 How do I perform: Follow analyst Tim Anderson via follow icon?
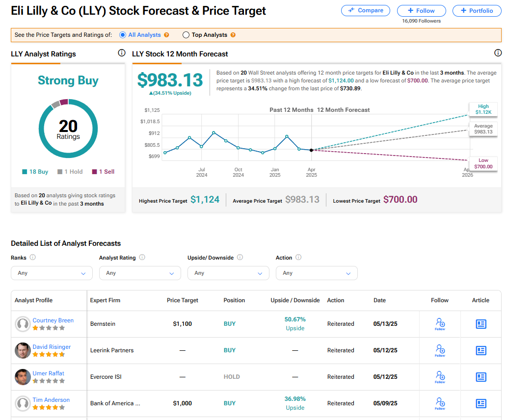tap(440, 403)
